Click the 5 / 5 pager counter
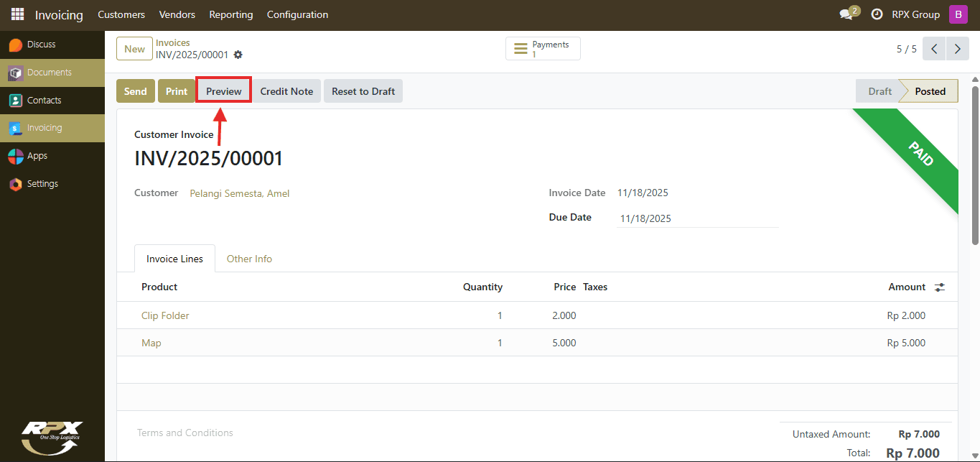The width and height of the screenshot is (980, 462). click(907, 49)
